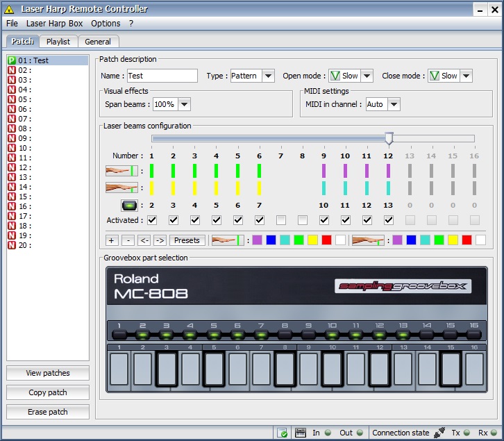This screenshot has height=441, width=504.
Task: Click the green P icon of patch 01
Action: 12,60
